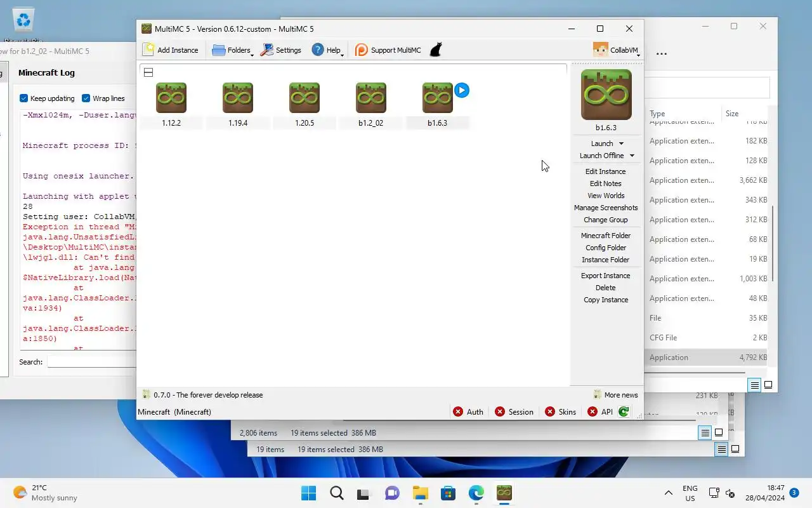This screenshot has height=508, width=812.
Task: Click Support MultiMC Patreon button
Action: [388, 50]
